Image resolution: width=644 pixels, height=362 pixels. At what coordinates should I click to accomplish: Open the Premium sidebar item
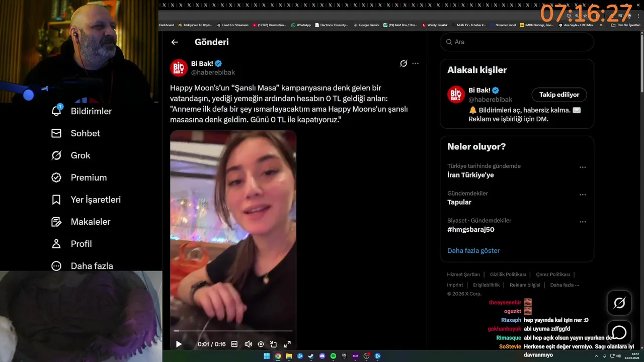pos(79,177)
